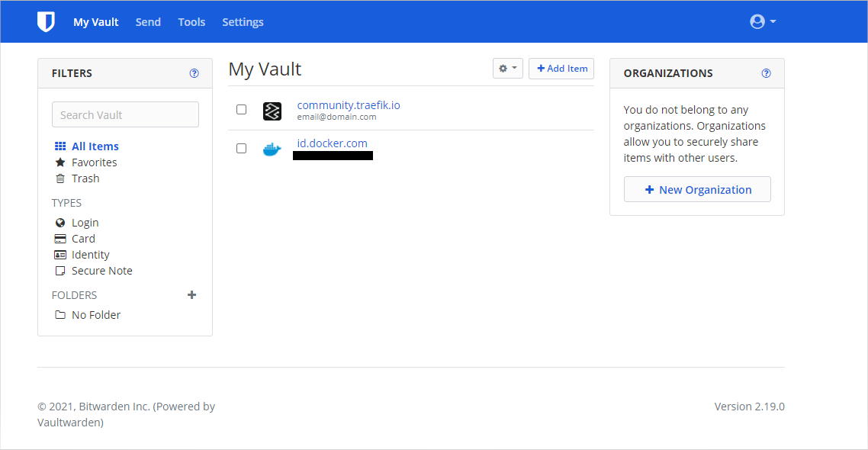Filter by Login type
The image size is (868, 450).
tap(76, 223)
